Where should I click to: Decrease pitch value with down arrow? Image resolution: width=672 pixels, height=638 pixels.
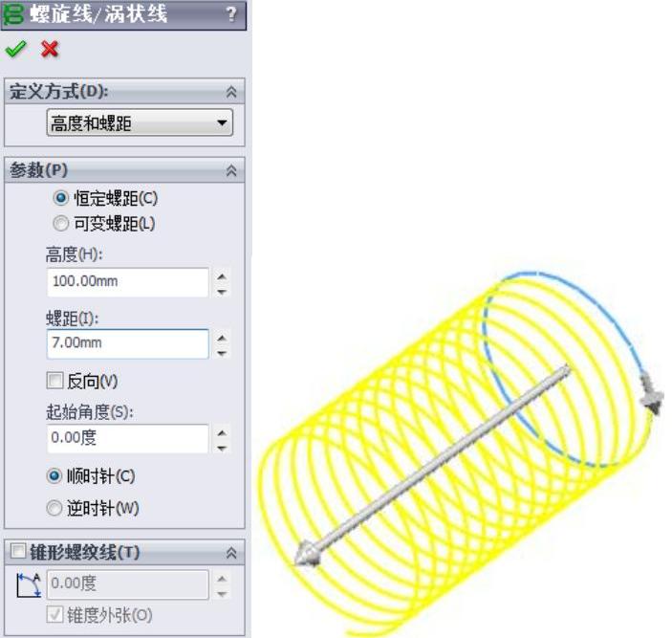(x=222, y=354)
